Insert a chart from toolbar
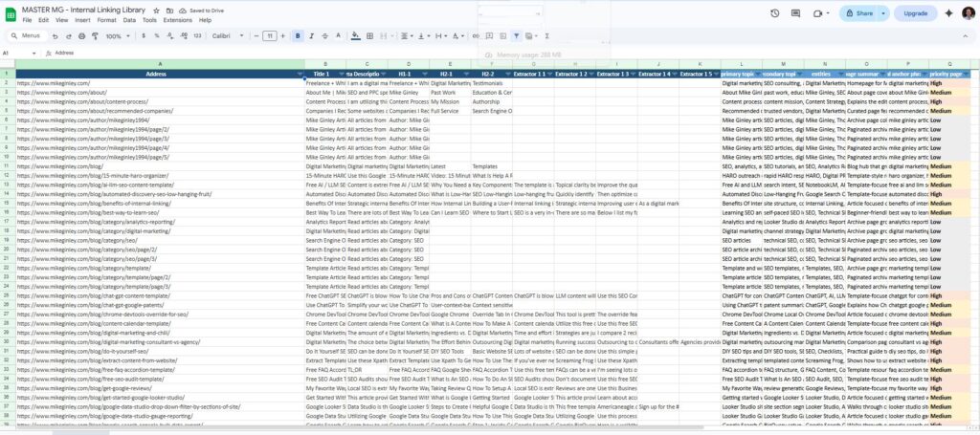The image size is (980, 435). [x=503, y=36]
